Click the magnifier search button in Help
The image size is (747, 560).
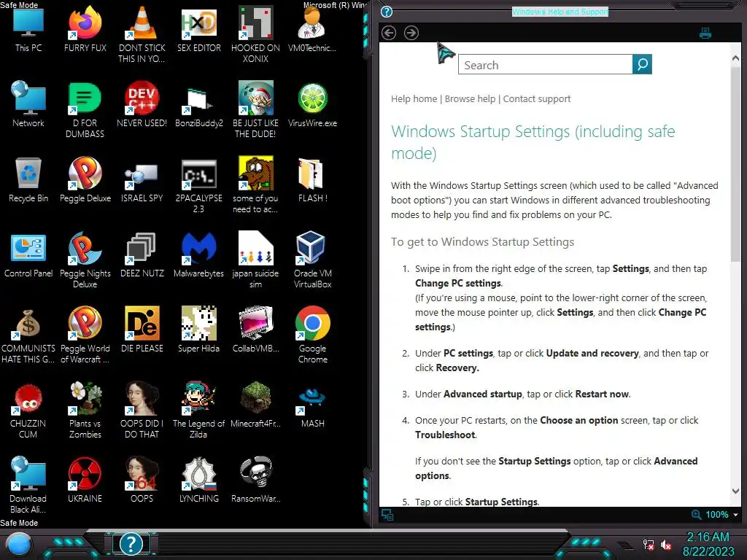(642, 64)
